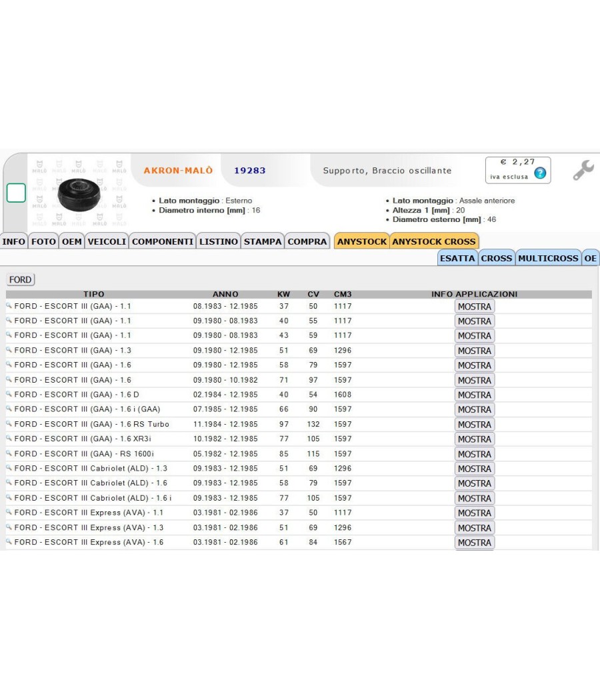Open the ANYSTOCK CROSS tab

(x=434, y=241)
